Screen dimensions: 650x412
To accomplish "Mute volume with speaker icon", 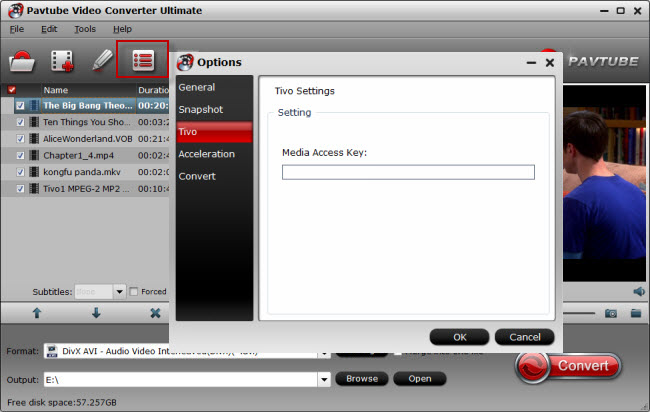I will [x=639, y=291].
